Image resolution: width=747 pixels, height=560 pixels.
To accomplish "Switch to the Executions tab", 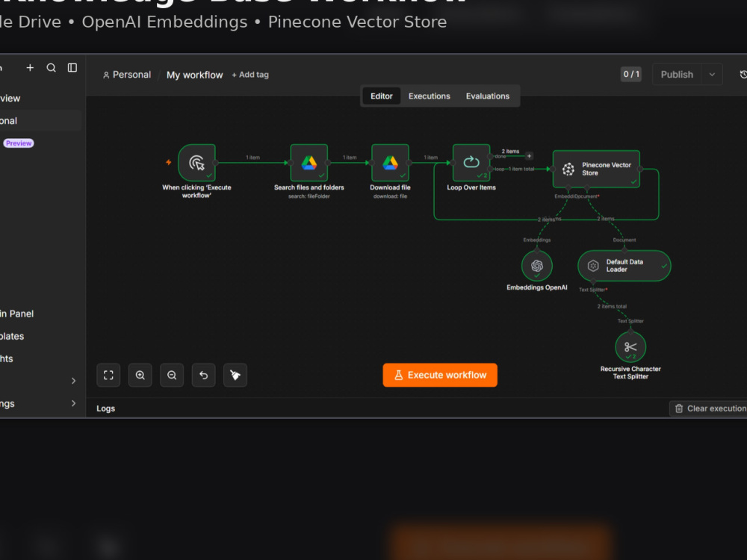I will tap(430, 96).
